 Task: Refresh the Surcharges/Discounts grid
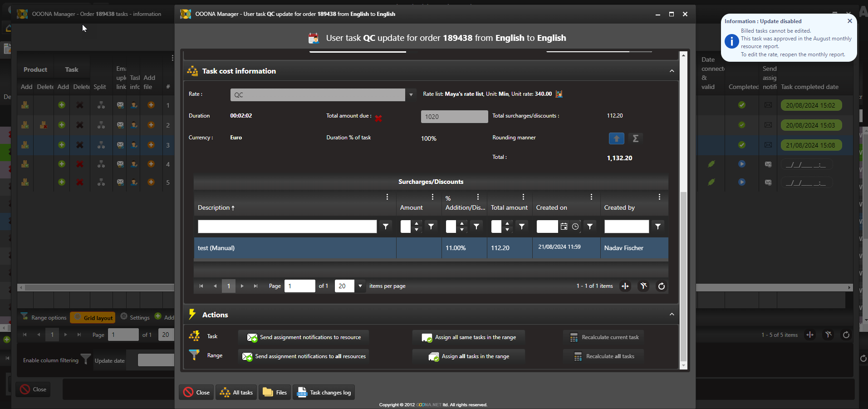tap(662, 286)
